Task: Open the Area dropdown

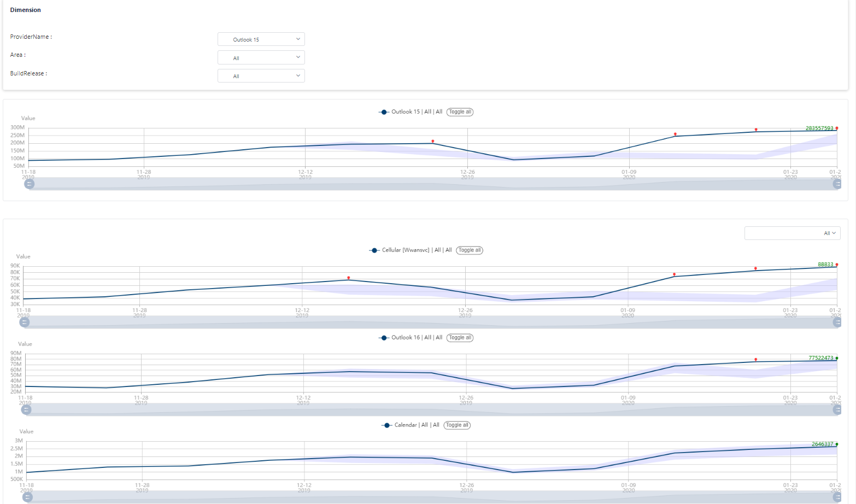Action: 261,58
